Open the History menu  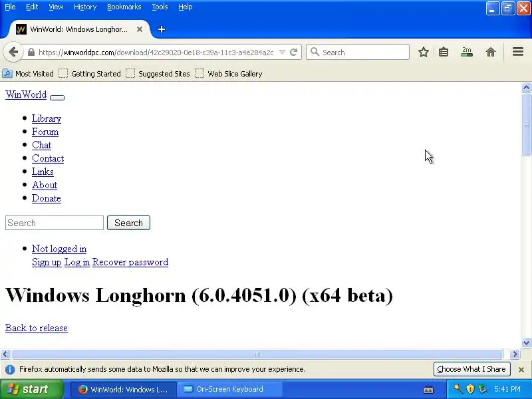(x=85, y=7)
